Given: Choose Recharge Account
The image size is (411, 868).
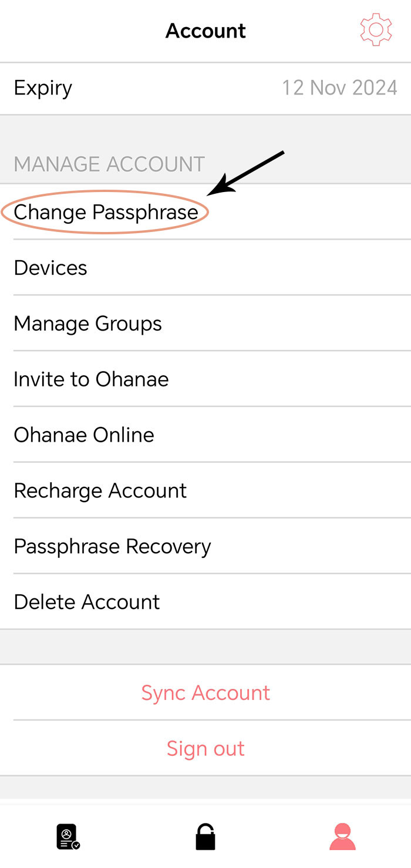Looking at the screenshot, I should pos(206,490).
